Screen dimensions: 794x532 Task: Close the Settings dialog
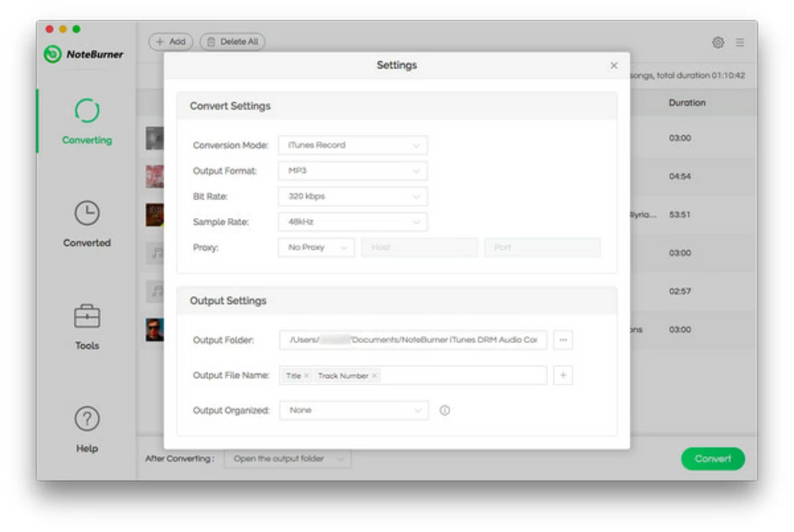[x=614, y=65]
